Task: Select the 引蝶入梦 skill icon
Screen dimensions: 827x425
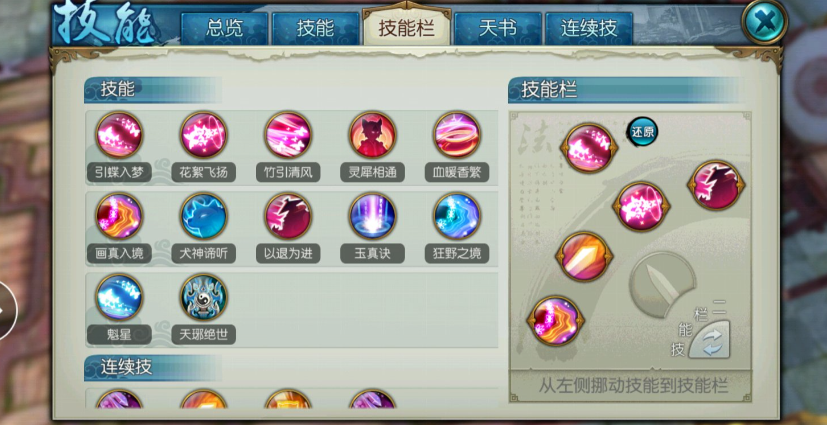Action: pyautogui.click(x=119, y=134)
